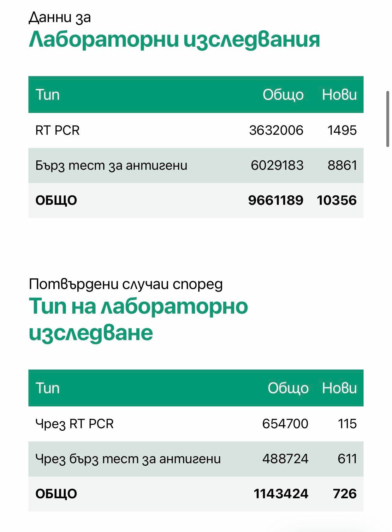Image resolution: width=392 pixels, height=532 pixels.
Task: Click the new tests total 10356
Action: tap(336, 200)
